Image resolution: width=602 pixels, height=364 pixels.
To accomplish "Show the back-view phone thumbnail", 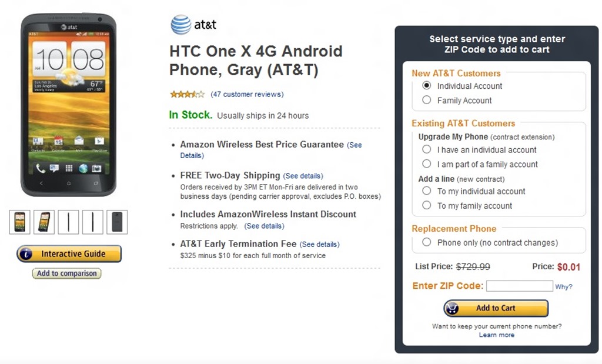I will tap(117, 222).
